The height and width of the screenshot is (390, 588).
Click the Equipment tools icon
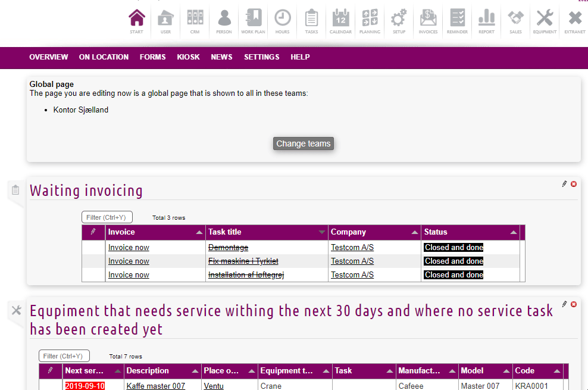pyautogui.click(x=545, y=21)
